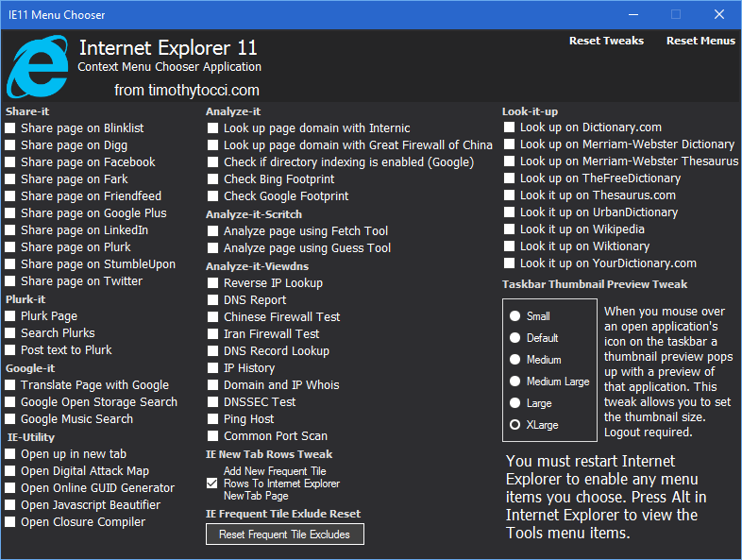
Task: Enable Look up on Dictionary.com
Action: pos(509,127)
